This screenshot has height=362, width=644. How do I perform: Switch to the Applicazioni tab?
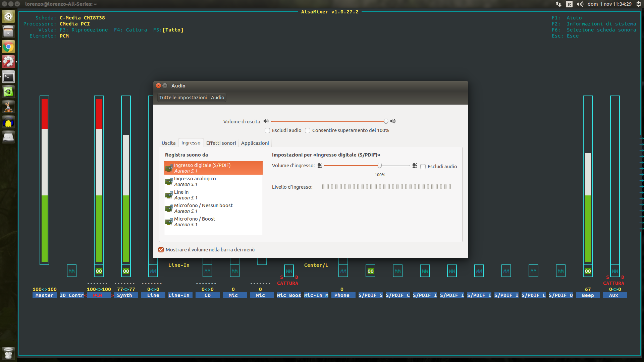255,143
